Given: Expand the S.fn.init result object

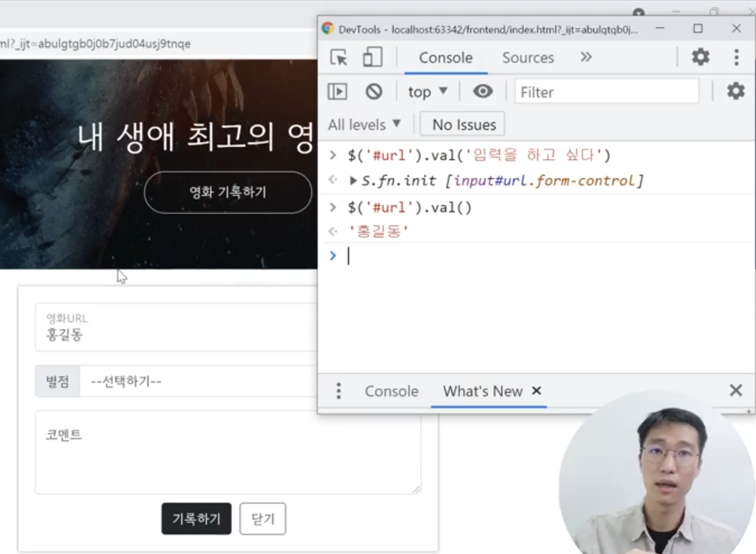Looking at the screenshot, I should (x=353, y=181).
